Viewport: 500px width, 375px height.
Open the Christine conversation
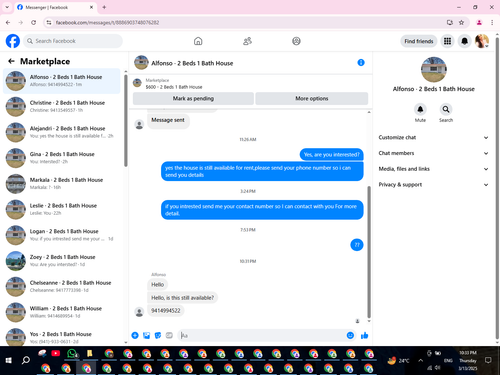62,106
